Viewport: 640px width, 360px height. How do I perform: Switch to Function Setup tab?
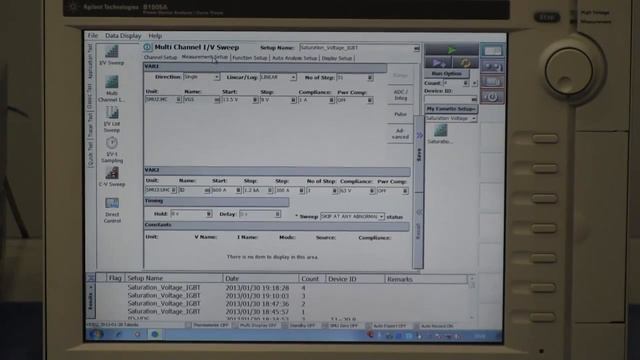coord(249,58)
